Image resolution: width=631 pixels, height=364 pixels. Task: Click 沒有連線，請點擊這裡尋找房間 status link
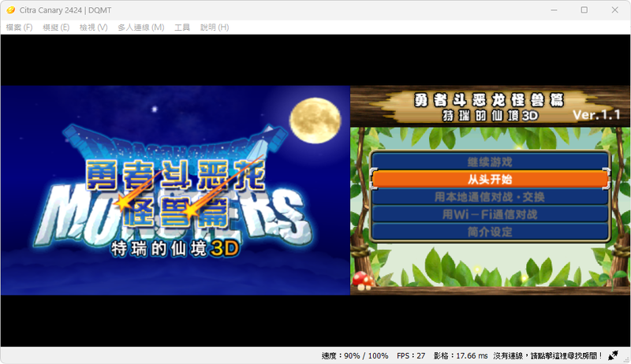(x=547, y=355)
